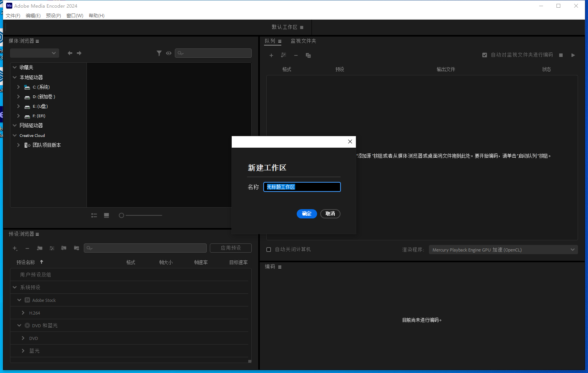Open preset settings sliders icon
588x373 pixels.
pos(52,248)
